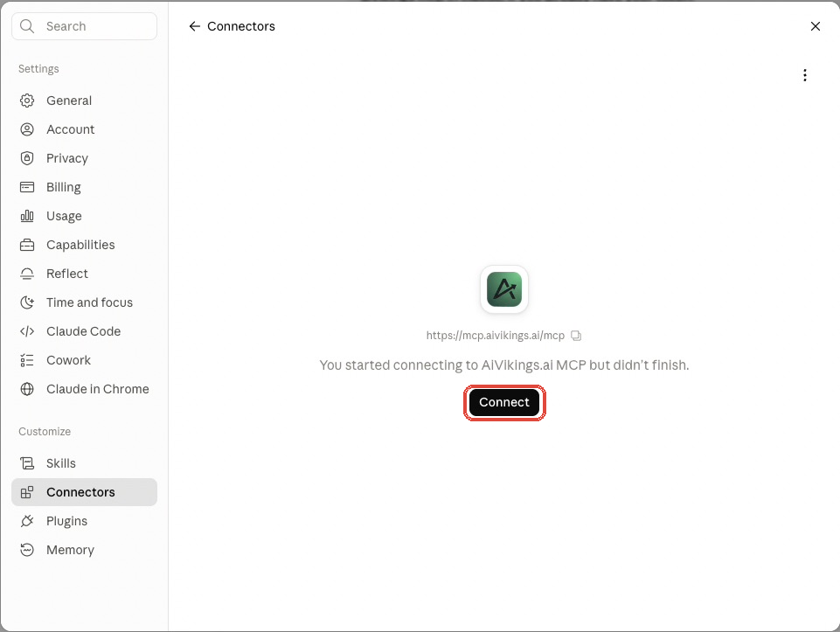The height and width of the screenshot is (632, 840).
Task: Click the Reflect icon in sidebar
Action: tap(27, 274)
